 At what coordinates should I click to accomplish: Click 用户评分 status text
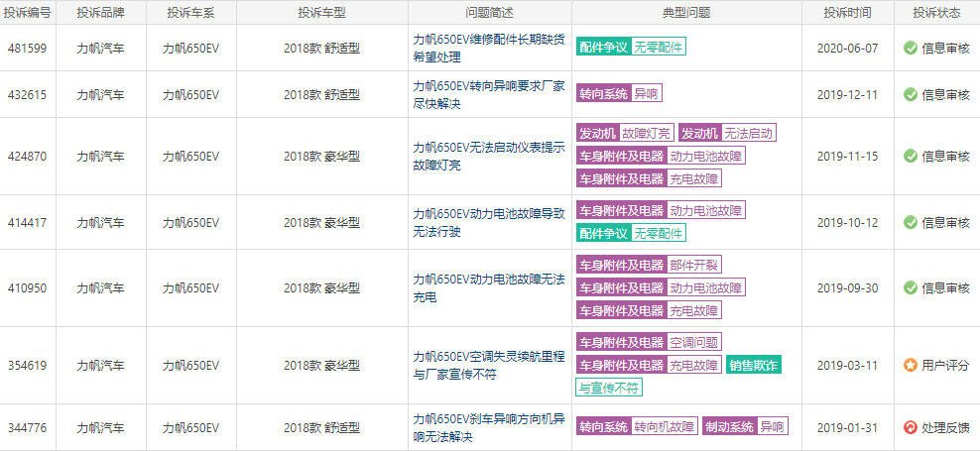(945, 366)
